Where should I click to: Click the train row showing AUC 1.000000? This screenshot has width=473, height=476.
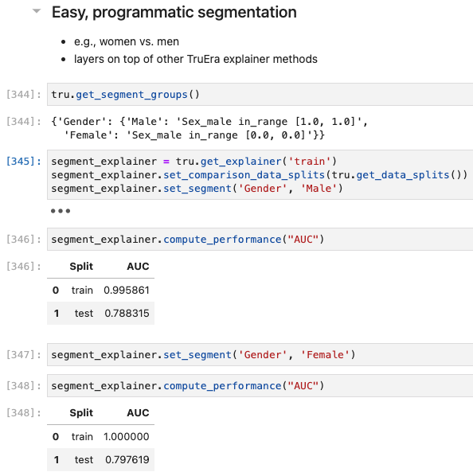pos(100,436)
